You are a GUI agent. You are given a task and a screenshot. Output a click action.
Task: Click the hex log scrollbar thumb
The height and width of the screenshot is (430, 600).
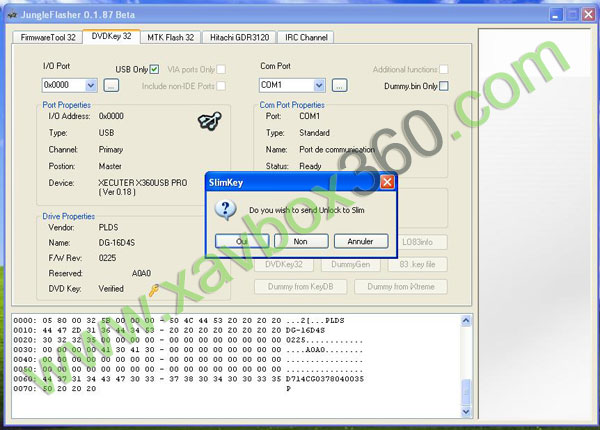click(466, 392)
